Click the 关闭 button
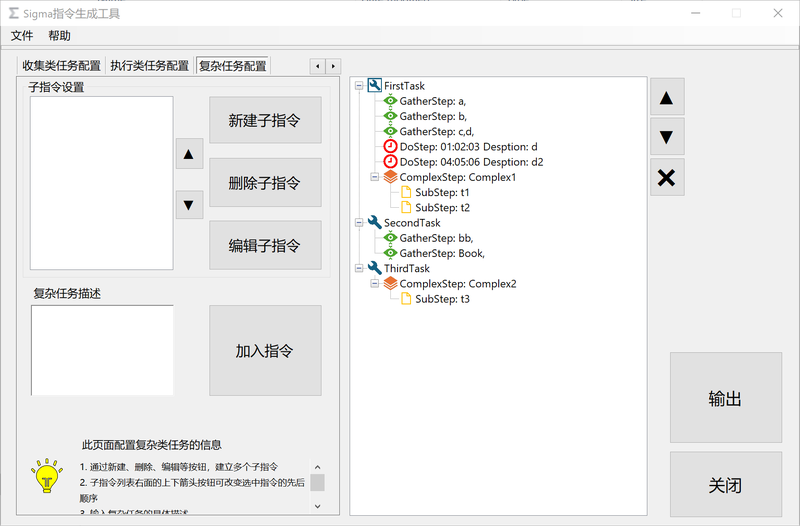Image resolution: width=800 pixels, height=526 pixels. (x=726, y=484)
